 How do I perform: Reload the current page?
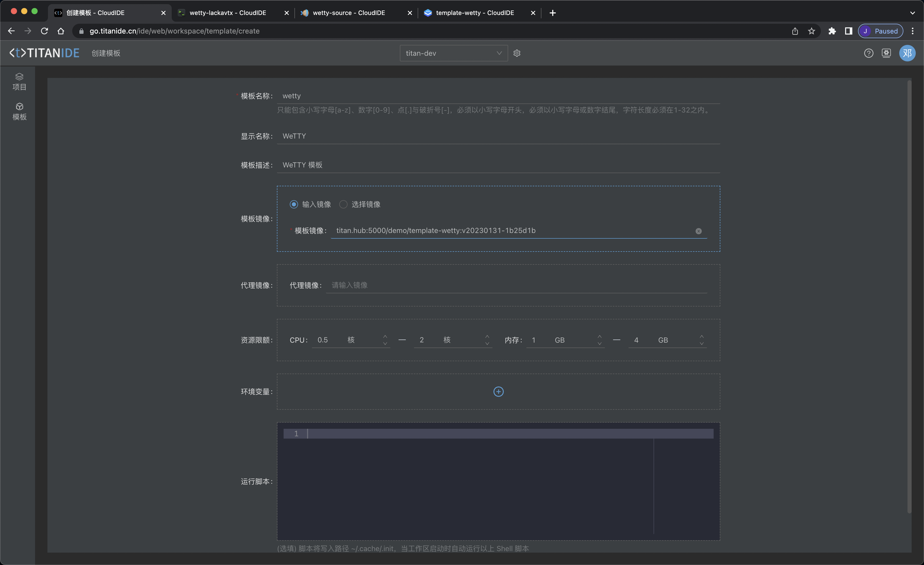coord(44,31)
